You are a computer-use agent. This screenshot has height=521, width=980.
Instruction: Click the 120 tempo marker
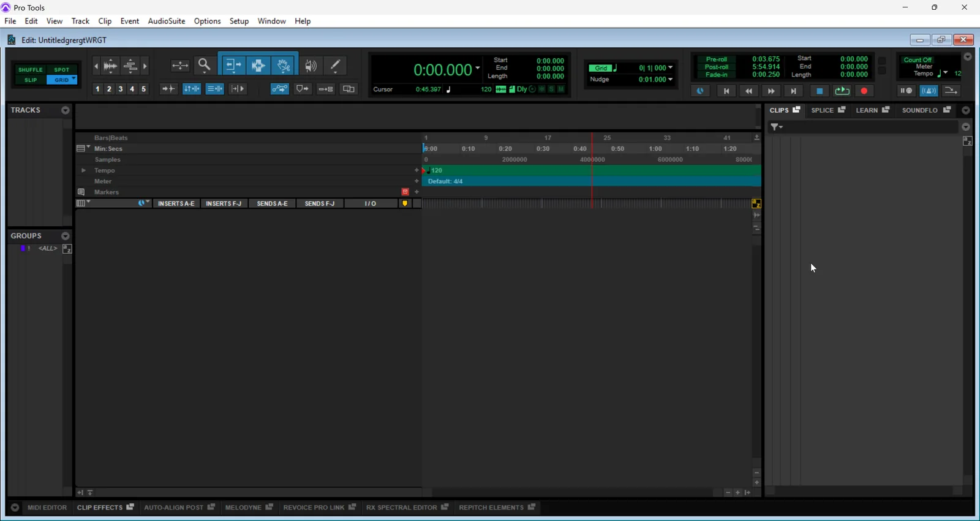click(434, 170)
